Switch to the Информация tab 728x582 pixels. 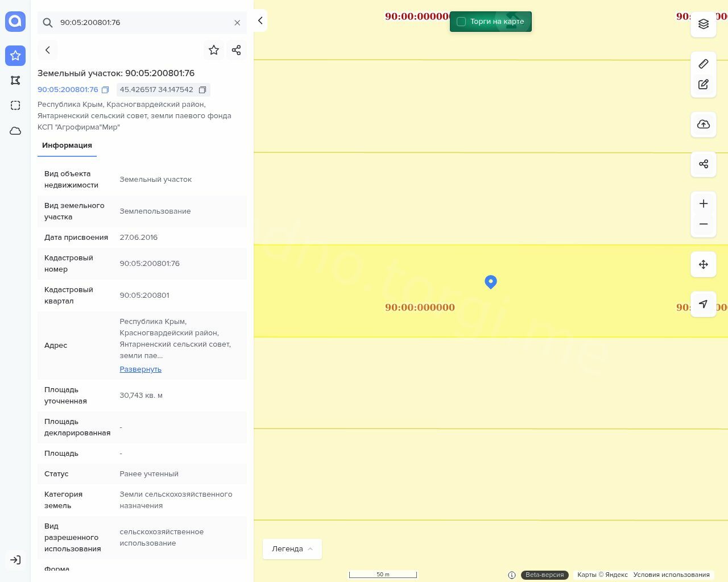pos(67,145)
